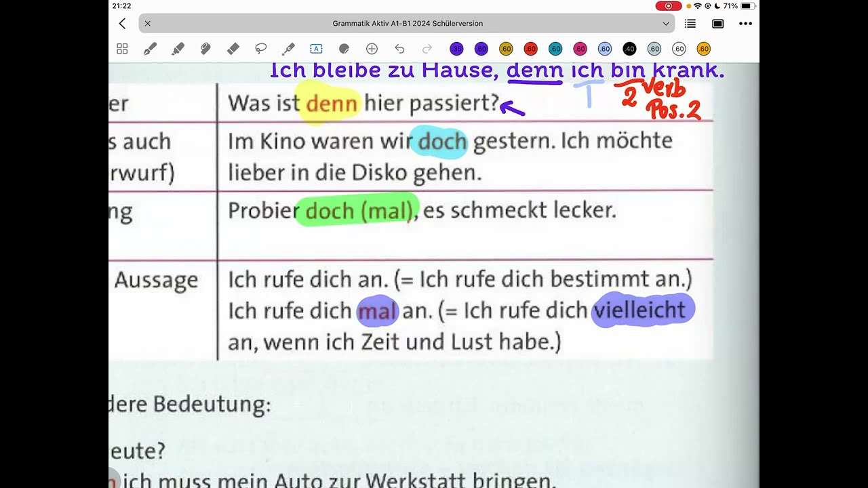Select the highlighter marker tool
Image resolution: width=868 pixels, height=488 pixels.
point(178,49)
